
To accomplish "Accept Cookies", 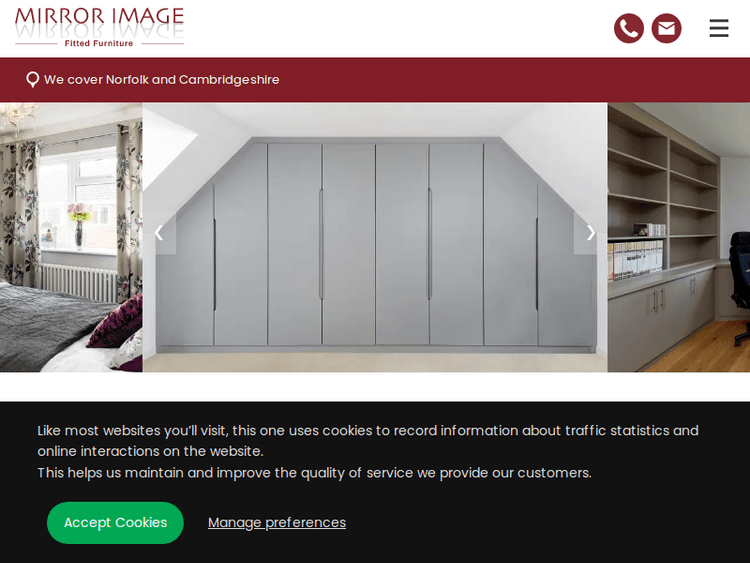I will (115, 522).
